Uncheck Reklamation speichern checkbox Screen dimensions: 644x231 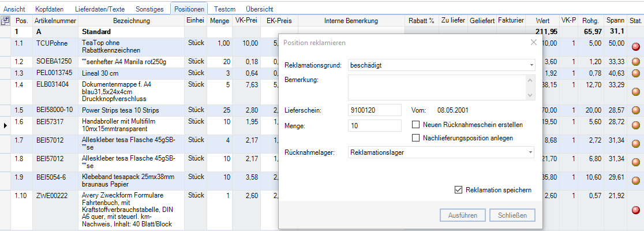[x=459, y=189]
